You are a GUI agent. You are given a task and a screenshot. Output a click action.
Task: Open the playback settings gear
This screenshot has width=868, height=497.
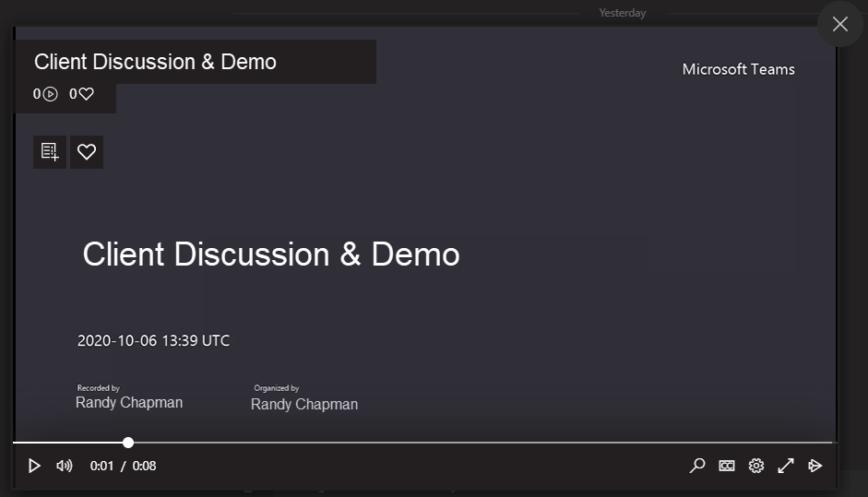pyautogui.click(x=756, y=466)
